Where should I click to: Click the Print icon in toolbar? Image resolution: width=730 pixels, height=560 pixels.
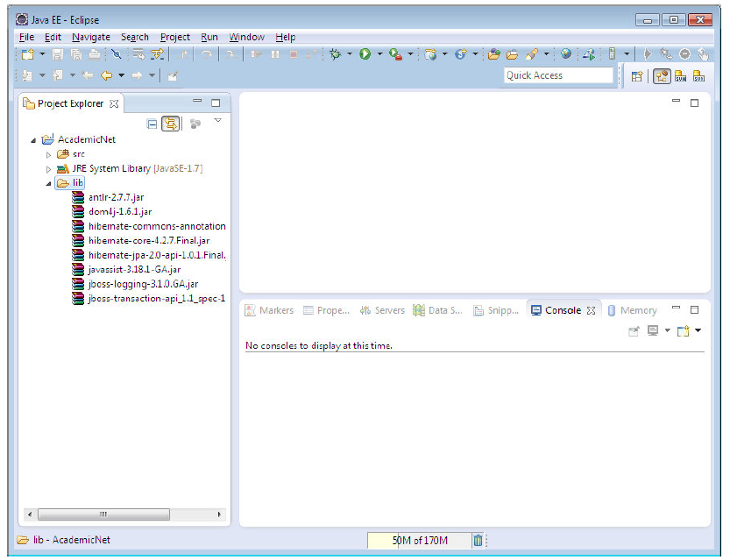pyautogui.click(x=95, y=54)
